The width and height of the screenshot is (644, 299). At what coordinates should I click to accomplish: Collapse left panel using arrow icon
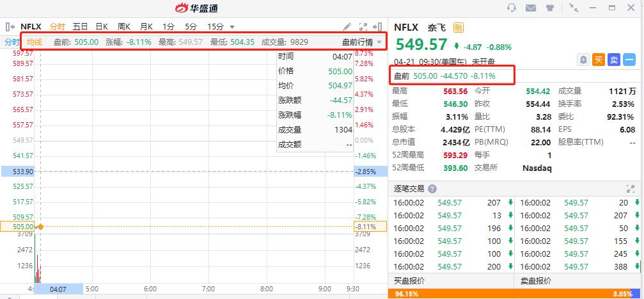pyautogui.click(x=10, y=27)
